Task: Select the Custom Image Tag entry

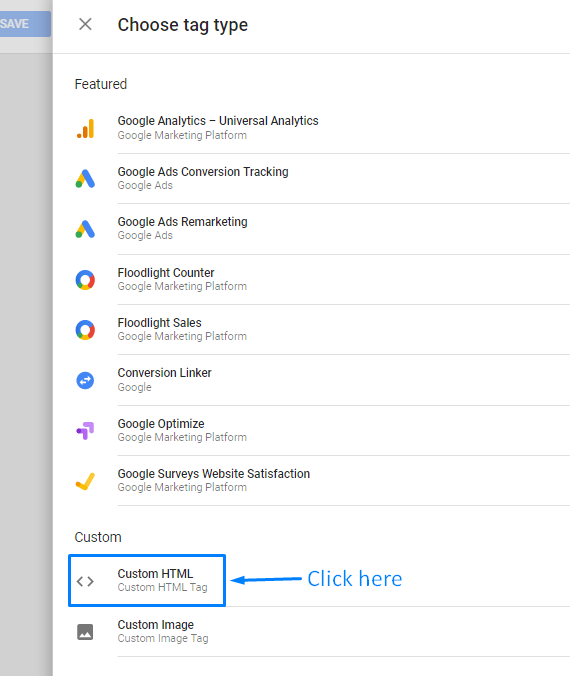Action: (x=322, y=632)
